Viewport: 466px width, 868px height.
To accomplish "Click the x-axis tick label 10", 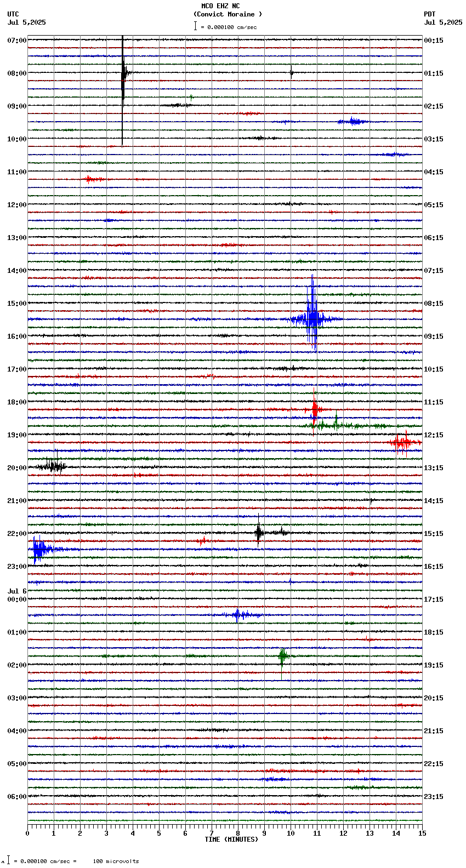I will [291, 833].
